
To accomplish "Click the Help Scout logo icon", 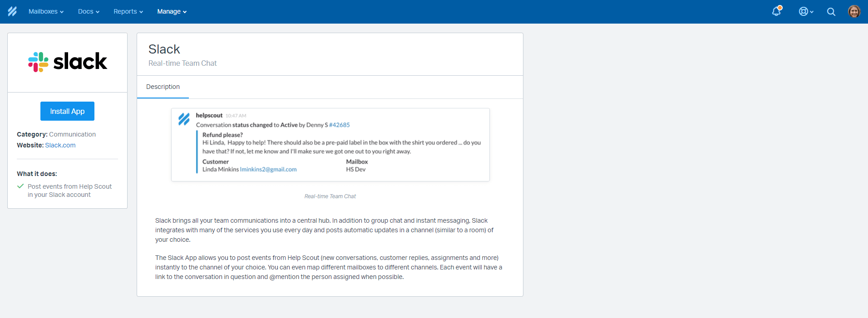I will (12, 11).
